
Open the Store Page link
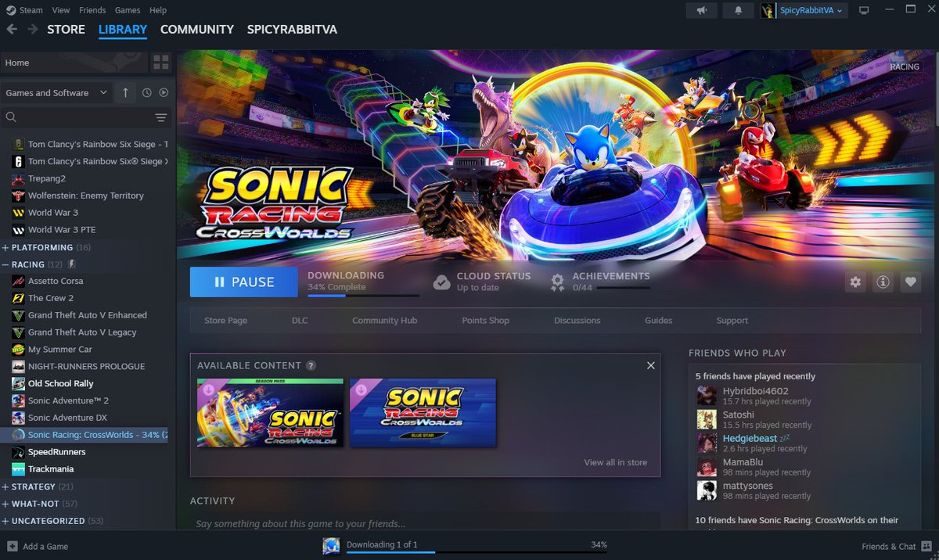coord(225,321)
